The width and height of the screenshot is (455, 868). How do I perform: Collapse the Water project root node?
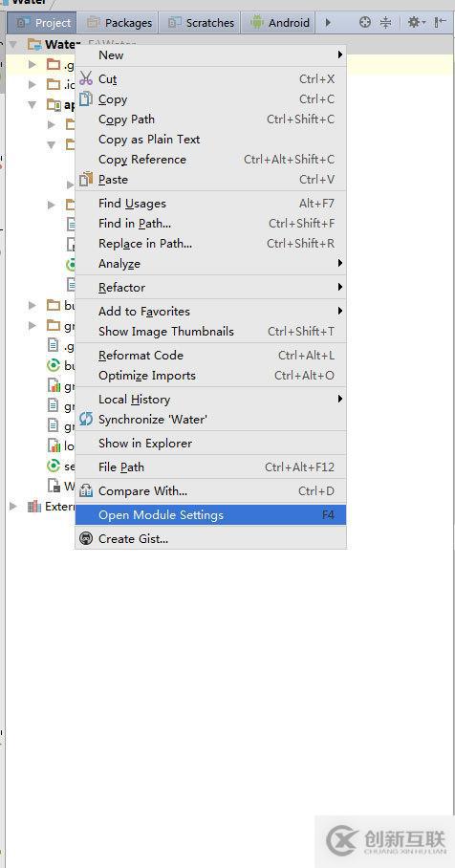13,44
